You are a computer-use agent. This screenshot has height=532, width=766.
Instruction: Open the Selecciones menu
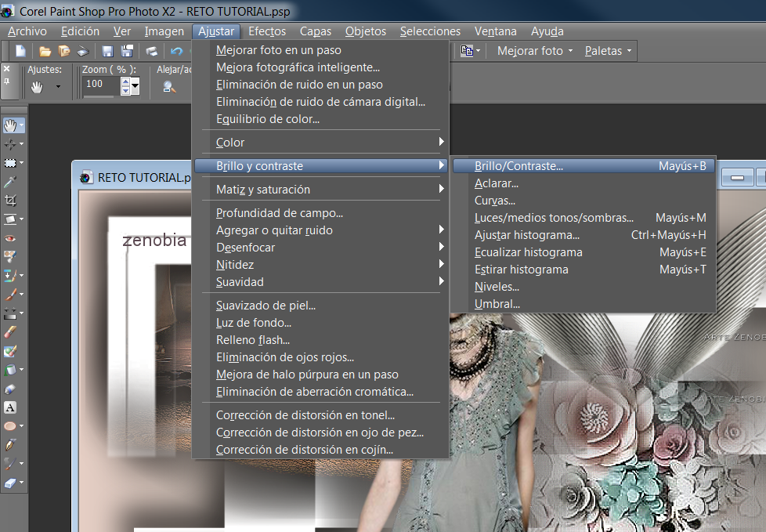pyautogui.click(x=430, y=31)
